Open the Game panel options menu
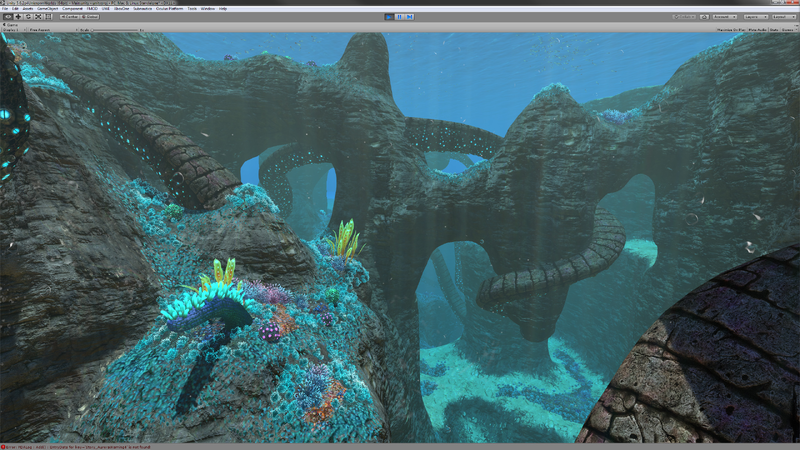 pyautogui.click(x=796, y=24)
